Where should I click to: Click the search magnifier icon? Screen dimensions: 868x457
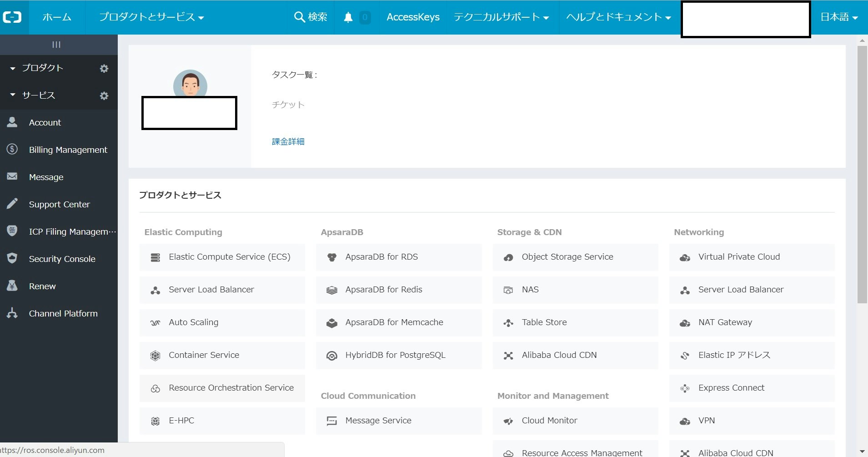click(x=299, y=17)
